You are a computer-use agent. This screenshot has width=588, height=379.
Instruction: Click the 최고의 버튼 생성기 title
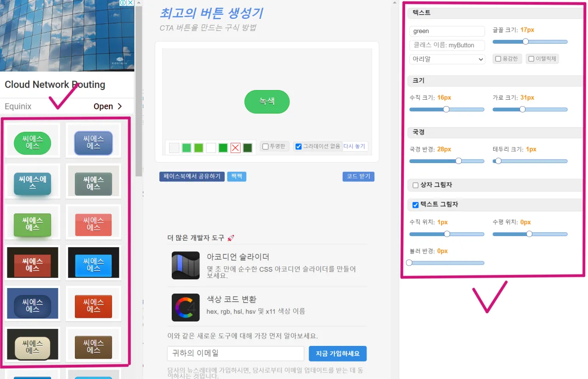(211, 13)
